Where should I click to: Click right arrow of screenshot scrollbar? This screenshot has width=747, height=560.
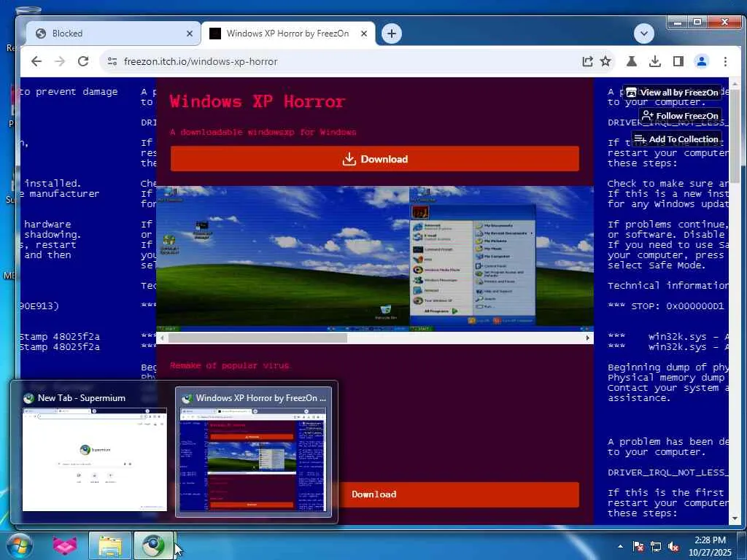point(587,338)
